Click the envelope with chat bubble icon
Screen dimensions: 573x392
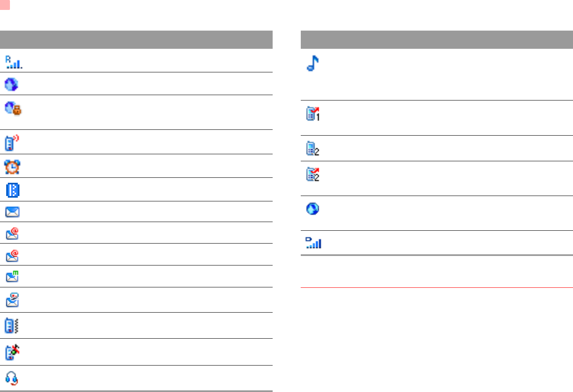[x=12, y=300]
